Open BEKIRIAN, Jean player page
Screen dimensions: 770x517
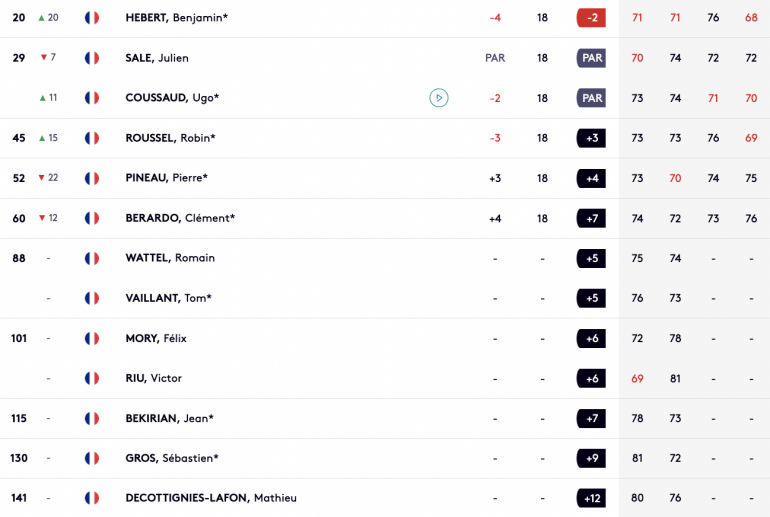pyautogui.click(x=169, y=418)
